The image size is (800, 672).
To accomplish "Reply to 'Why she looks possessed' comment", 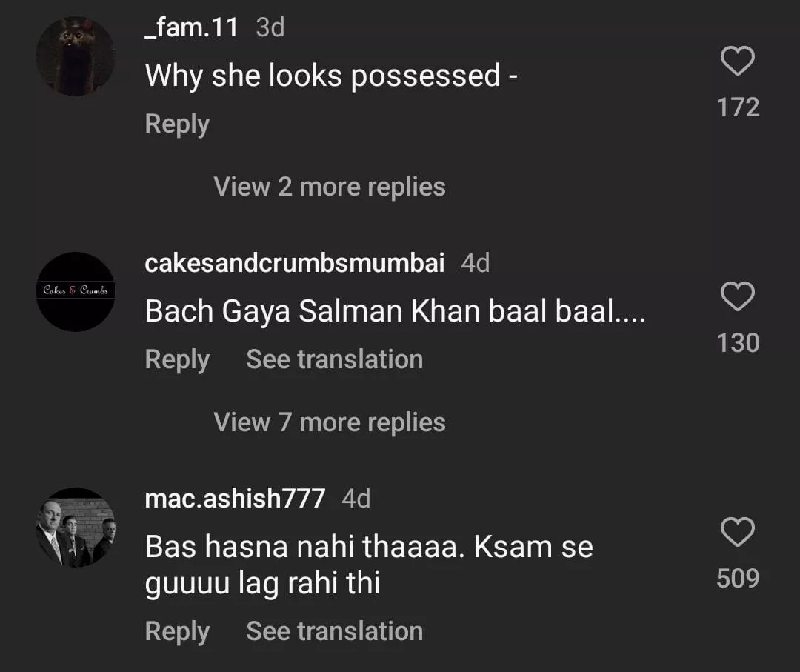I will (x=177, y=124).
